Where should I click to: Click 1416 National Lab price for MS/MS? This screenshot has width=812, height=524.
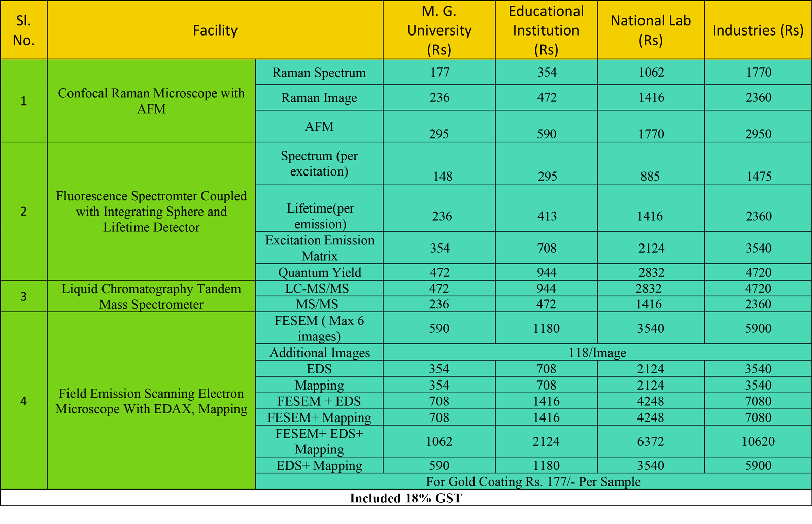[x=651, y=304]
